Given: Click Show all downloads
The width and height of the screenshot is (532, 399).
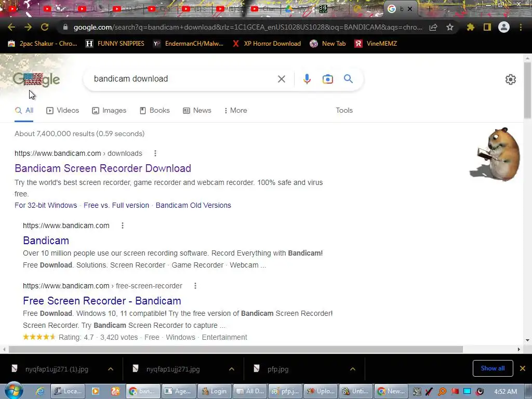Looking at the screenshot, I should point(493,368).
